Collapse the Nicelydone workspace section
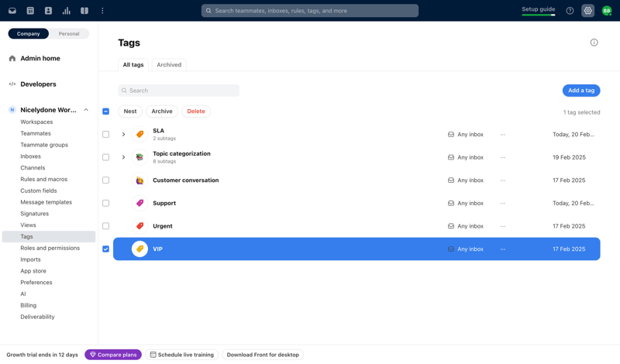Viewport: 620px width, 364px height. (86, 110)
